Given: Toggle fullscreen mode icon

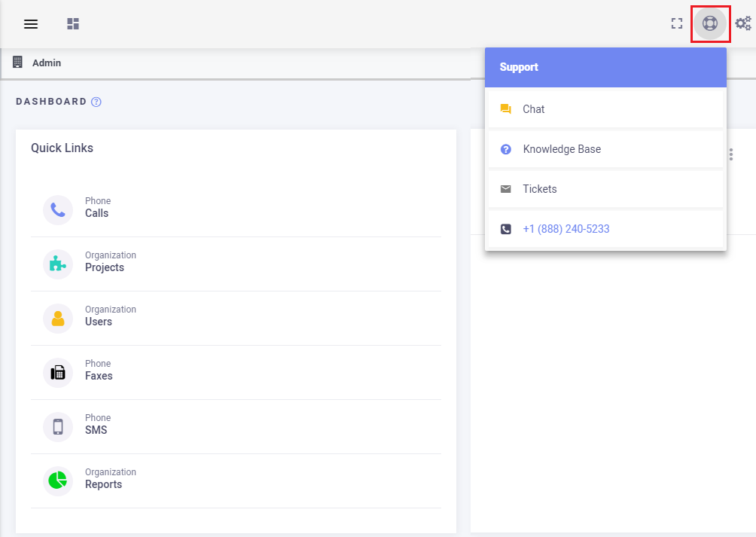Looking at the screenshot, I should point(676,24).
